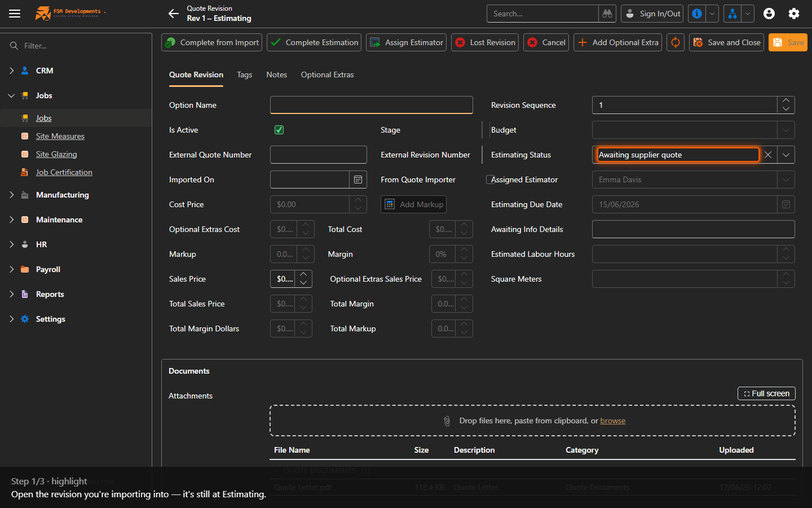Click the binoculars search icon
Image resolution: width=812 pixels, height=508 pixels.
607,14
